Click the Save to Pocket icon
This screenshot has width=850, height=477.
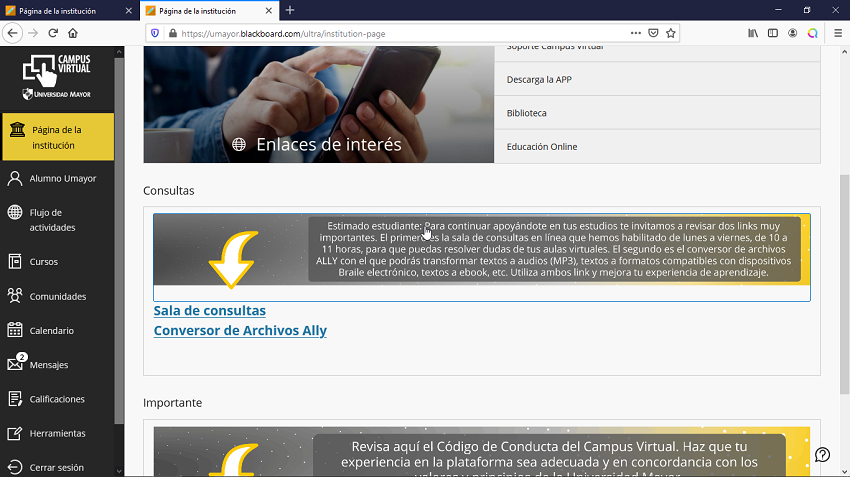point(653,33)
